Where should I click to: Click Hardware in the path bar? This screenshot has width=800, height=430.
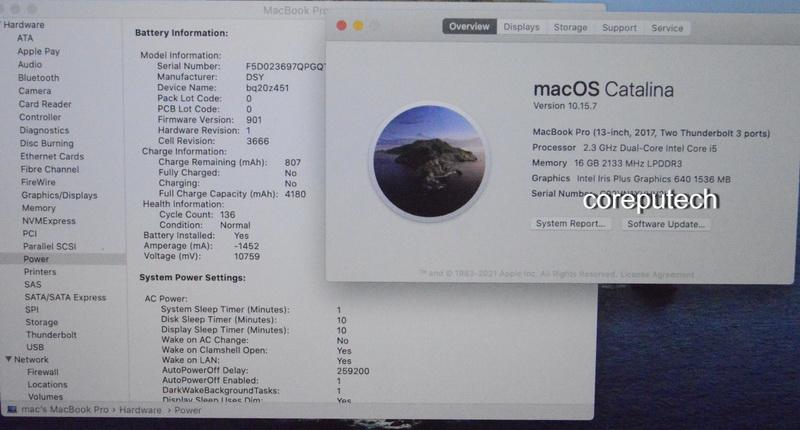(x=140, y=410)
